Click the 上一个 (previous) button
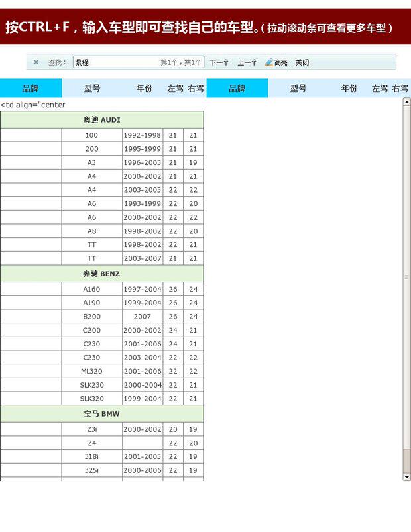 (247, 62)
